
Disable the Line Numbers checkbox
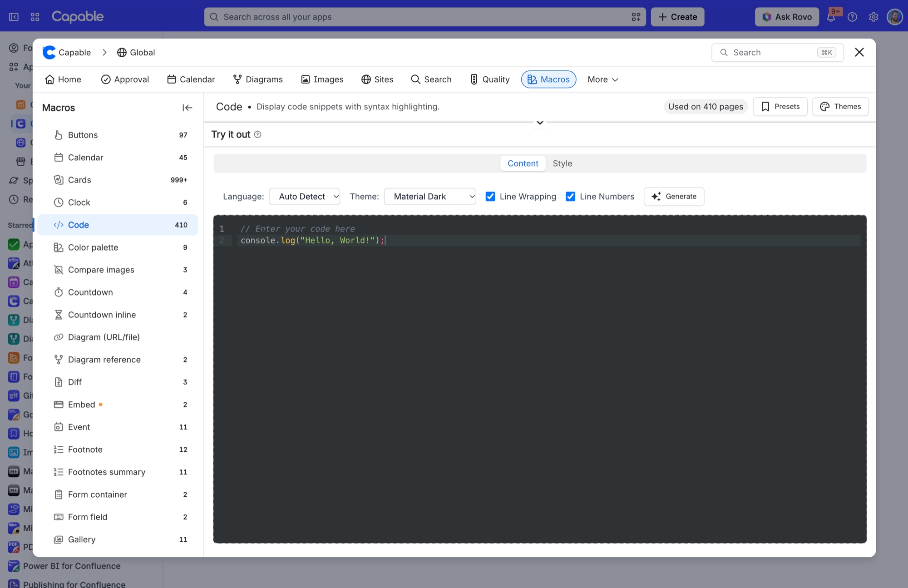click(570, 197)
